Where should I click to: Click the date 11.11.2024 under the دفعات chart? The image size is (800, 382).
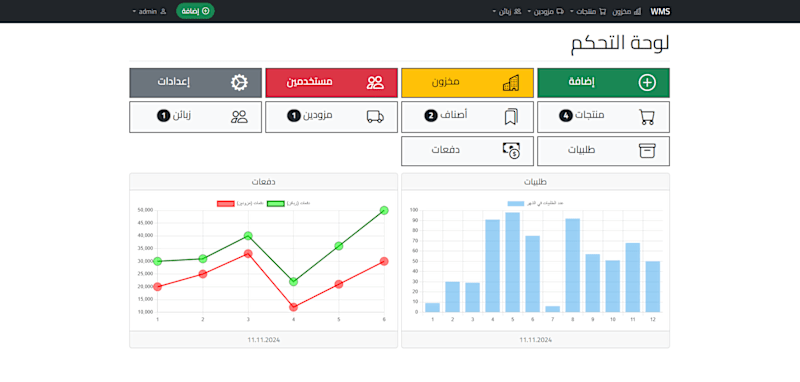tap(263, 340)
